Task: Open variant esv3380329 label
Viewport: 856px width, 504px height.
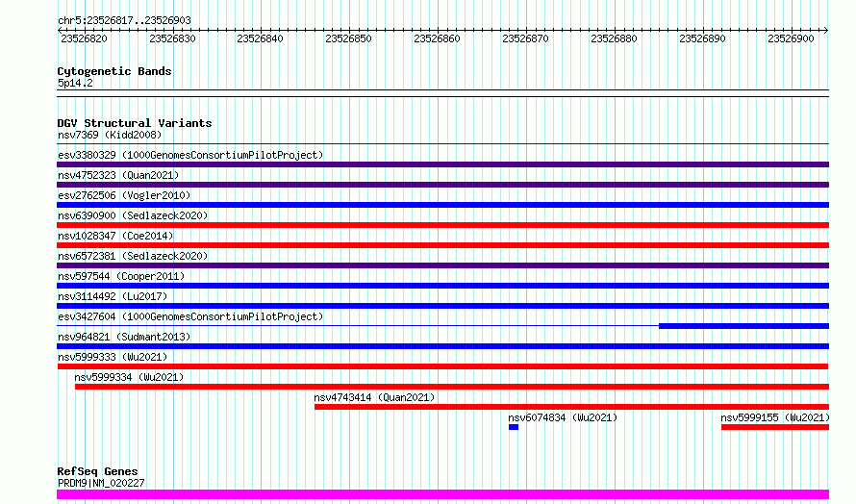Action: (x=190, y=155)
